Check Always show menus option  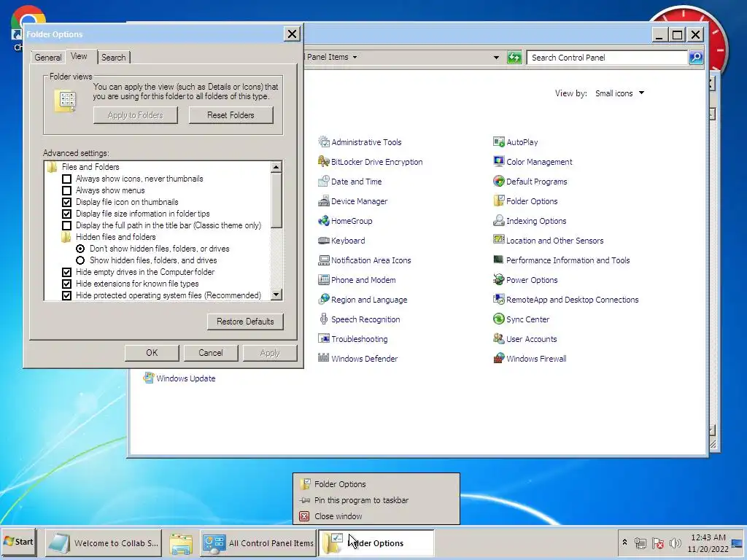click(66, 190)
